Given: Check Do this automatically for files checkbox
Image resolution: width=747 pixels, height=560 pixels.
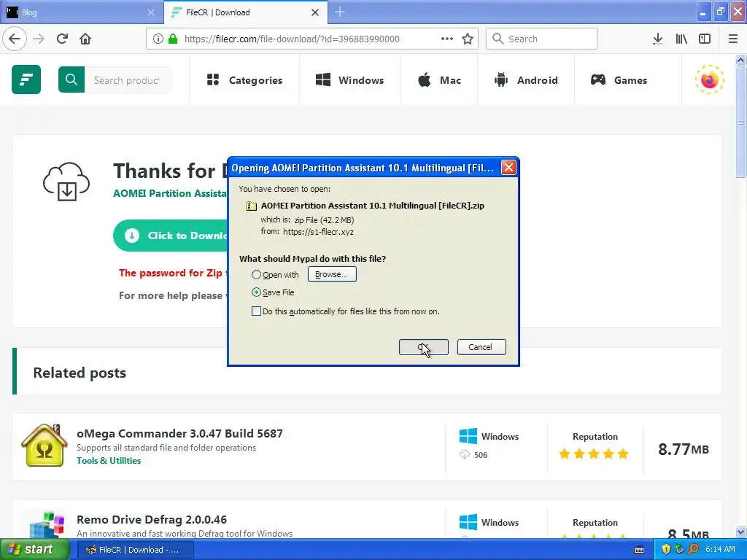Looking at the screenshot, I should (256, 311).
